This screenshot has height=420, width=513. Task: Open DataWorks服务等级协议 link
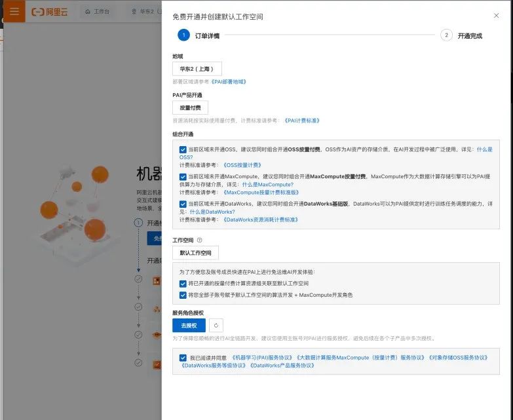[214, 366]
